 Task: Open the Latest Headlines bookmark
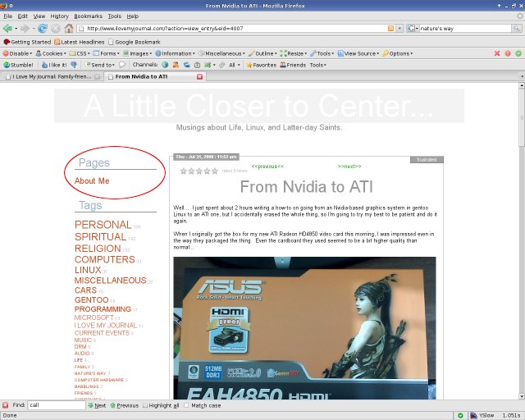point(80,42)
